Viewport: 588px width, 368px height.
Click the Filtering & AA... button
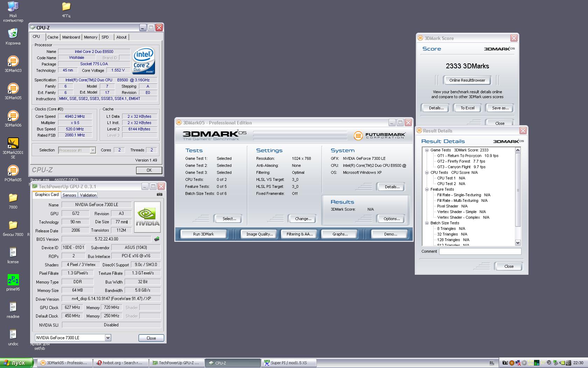300,234
